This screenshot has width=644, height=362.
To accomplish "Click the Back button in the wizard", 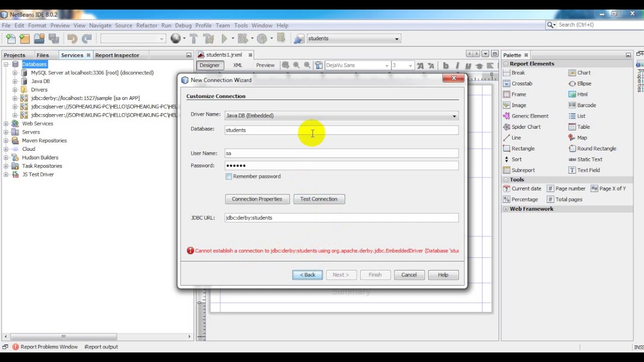I will pos(307,275).
